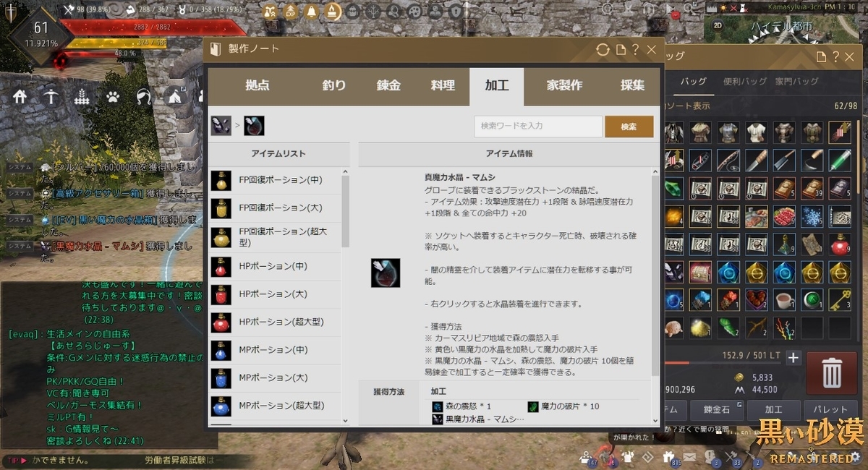Image resolution: width=868 pixels, height=470 pixels.
Task: Select HPポーション(大) in item list
Action: point(275,294)
